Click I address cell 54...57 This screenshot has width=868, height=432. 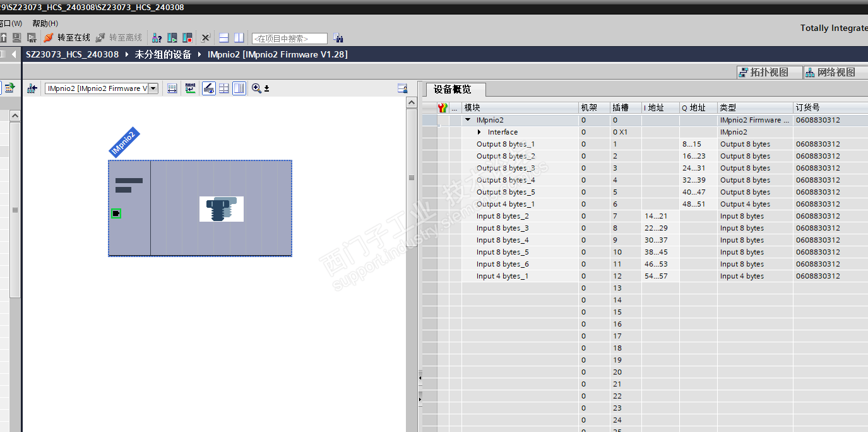pos(660,276)
